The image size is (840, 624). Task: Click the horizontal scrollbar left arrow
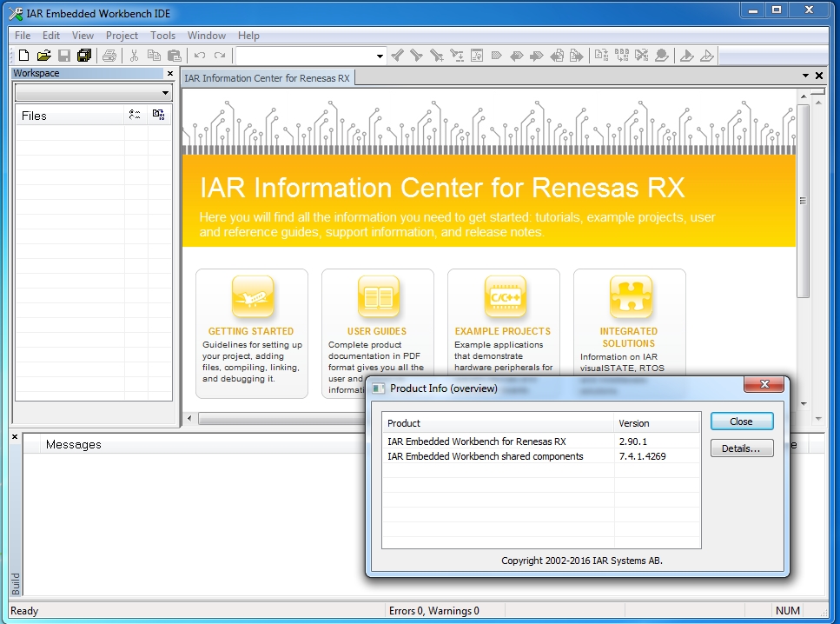coord(189,418)
